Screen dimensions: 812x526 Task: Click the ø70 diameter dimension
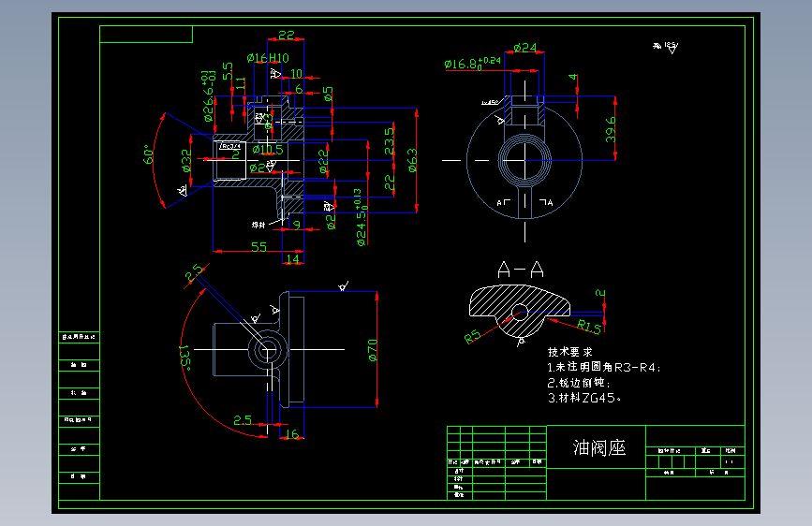[373, 350]
